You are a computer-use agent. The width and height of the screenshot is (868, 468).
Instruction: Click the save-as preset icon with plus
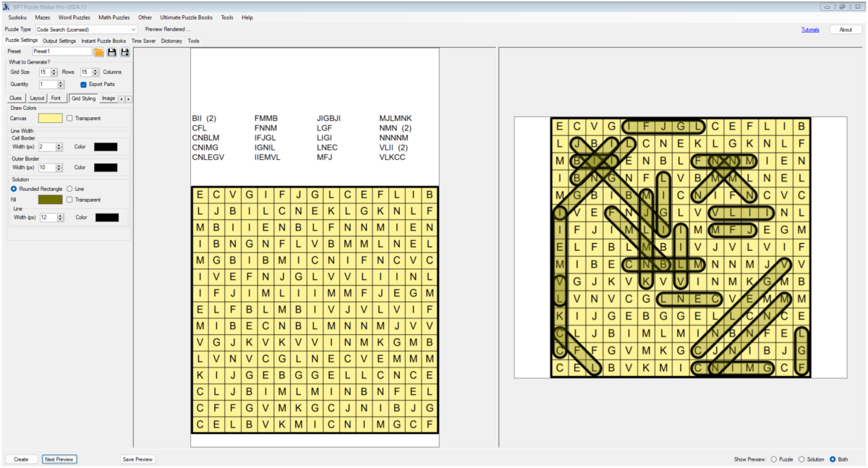coord(125,52)
